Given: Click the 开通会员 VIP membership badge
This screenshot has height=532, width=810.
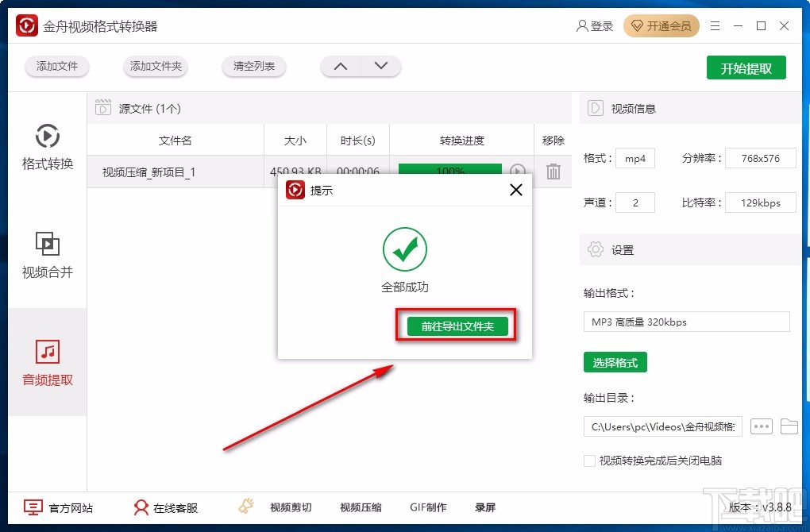Looking at the screenshot, I should (x=661, y=25).
